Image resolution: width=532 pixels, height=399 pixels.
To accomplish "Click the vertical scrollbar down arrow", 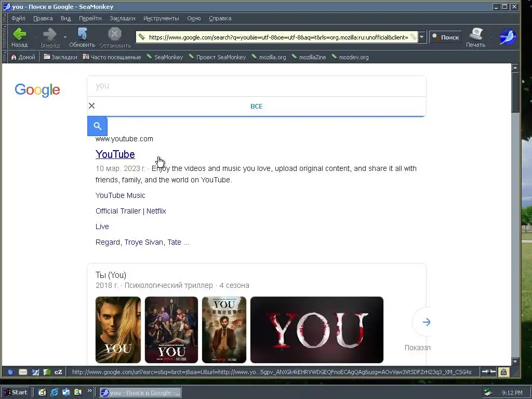I will tap(515, 362).
